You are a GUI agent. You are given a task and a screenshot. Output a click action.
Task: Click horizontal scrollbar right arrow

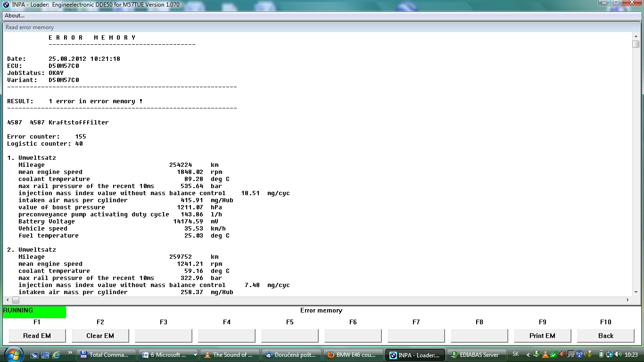click(x=627, y=300)
